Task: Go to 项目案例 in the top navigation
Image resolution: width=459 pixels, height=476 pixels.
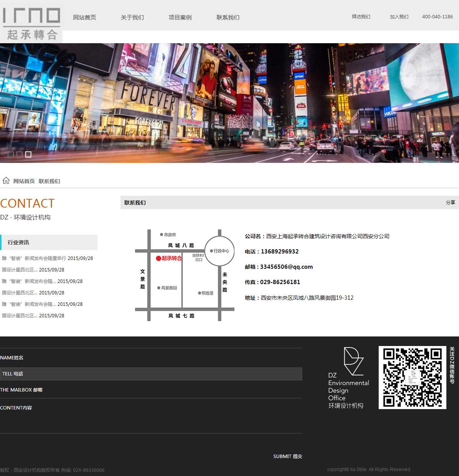Action: click(x=180, y=18)
